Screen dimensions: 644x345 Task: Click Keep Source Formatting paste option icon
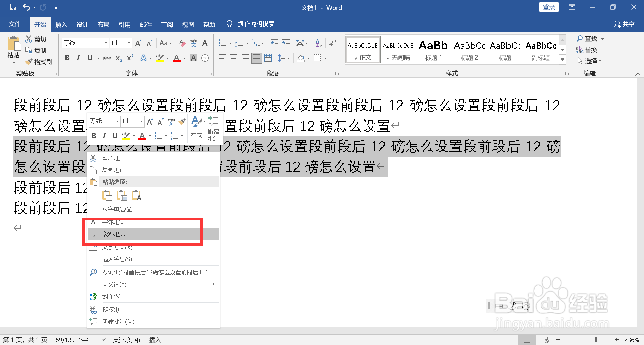point(107,195)
